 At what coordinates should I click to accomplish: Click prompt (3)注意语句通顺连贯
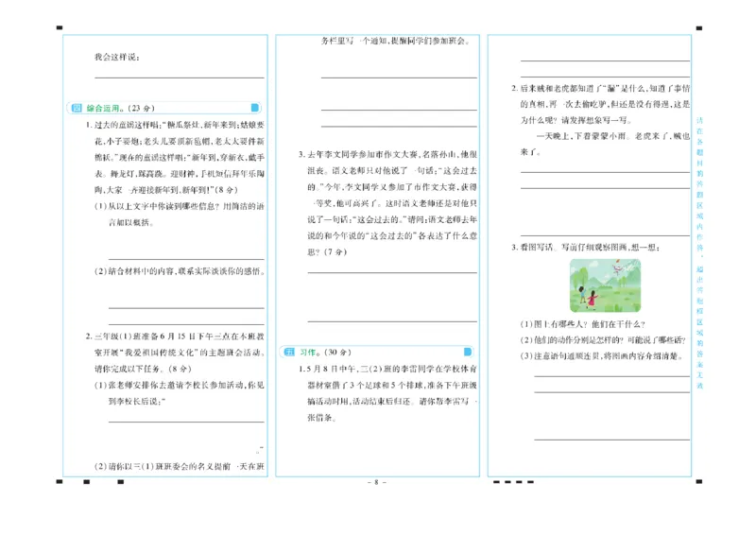(602, 355)
